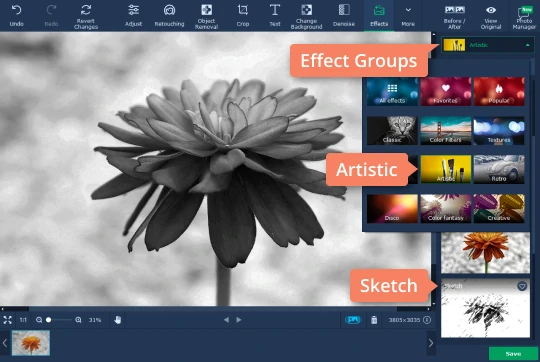The height and width of the screenshot is (362, 540).
Task: Click filmstrip right scroll arrow
Action: (431, 343)
